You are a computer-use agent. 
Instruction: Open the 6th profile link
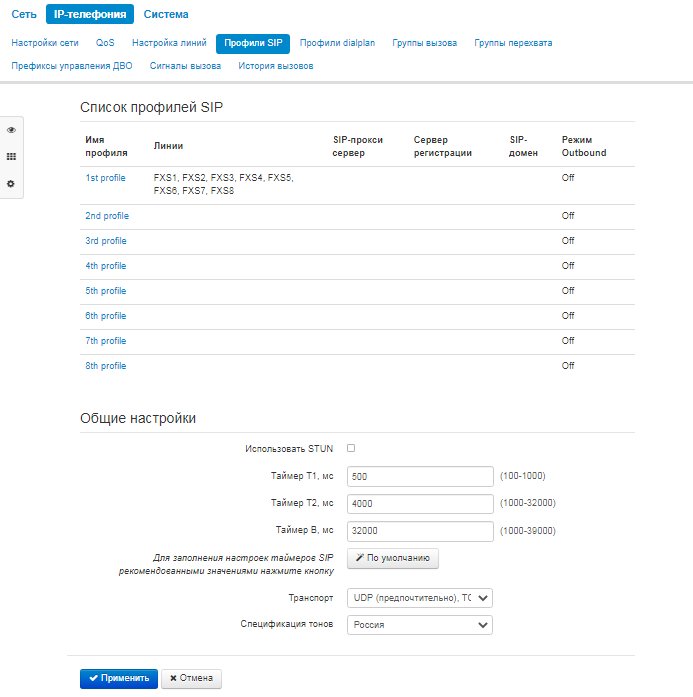[x=106, y=316]
